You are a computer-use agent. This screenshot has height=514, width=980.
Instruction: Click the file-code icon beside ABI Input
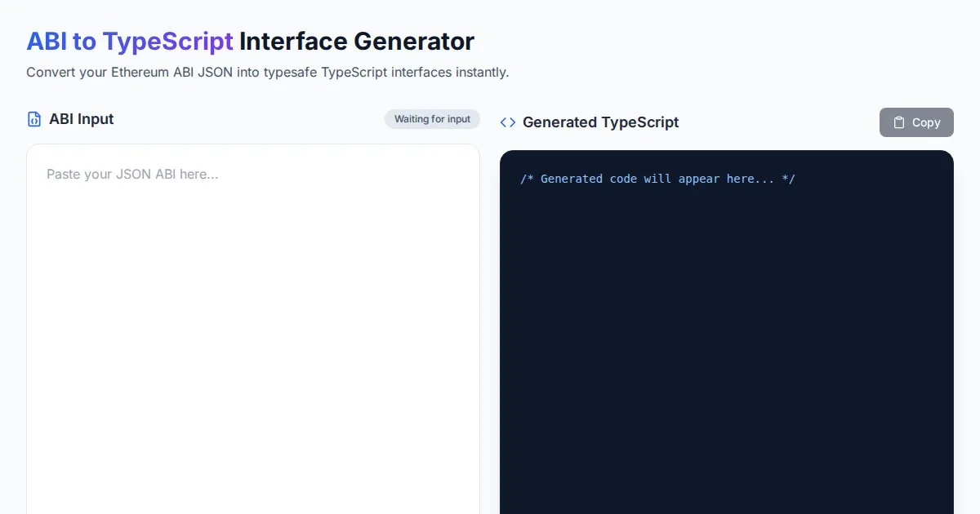tap(34, 119)
